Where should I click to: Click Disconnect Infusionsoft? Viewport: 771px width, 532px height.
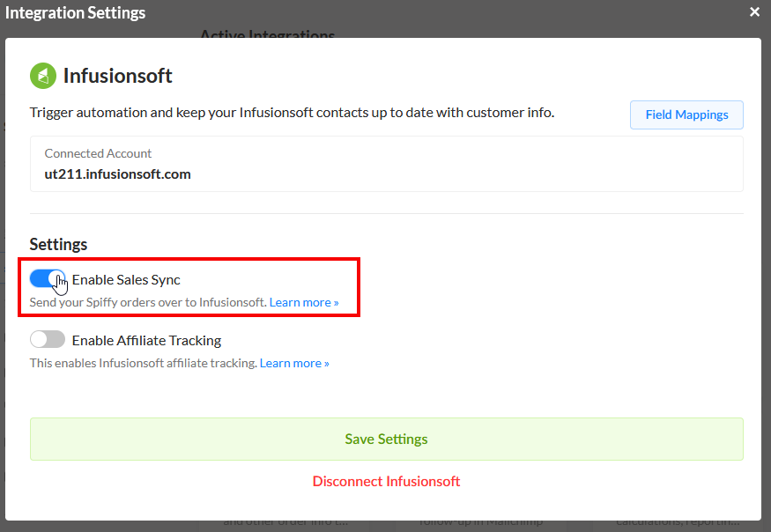point(387,481)
